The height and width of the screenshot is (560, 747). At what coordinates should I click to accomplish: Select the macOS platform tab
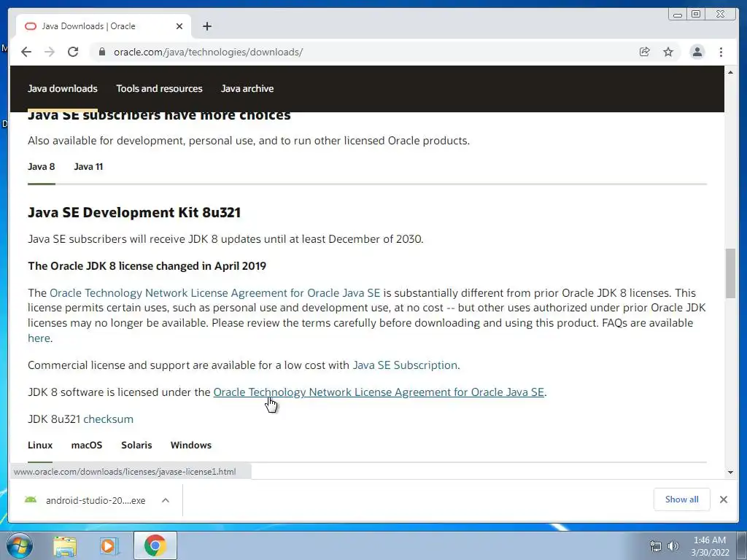click(x=87, y=446)
